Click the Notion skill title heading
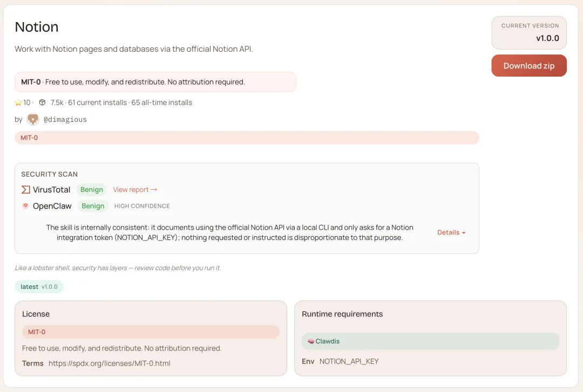Image resolution: width=583 pixels, height=392 pixels. click(37, 27)
